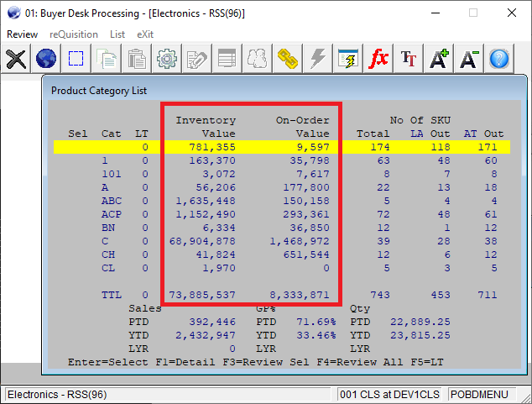Image resolution: width=532 pixels, height=404 pixels.
Task: Select the dashed rectangle selection tool
Action: [x=76, y=59]
